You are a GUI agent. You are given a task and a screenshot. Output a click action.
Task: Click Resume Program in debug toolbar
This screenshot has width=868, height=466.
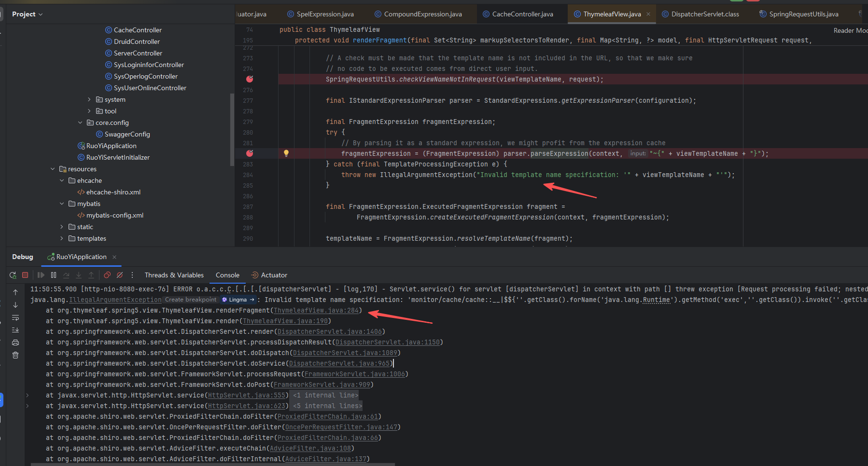point(41,275)
